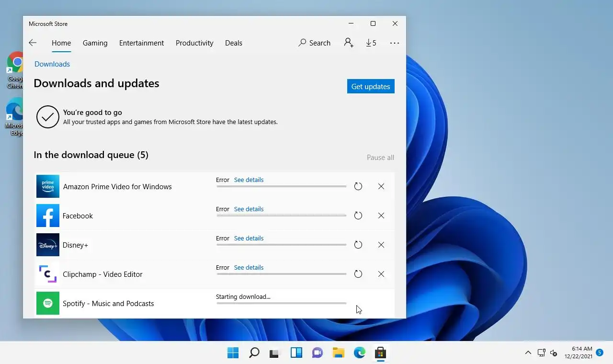Click the Disney+ progress bar
This screenshot has height=364, width=613.
(x=281, y=245)
